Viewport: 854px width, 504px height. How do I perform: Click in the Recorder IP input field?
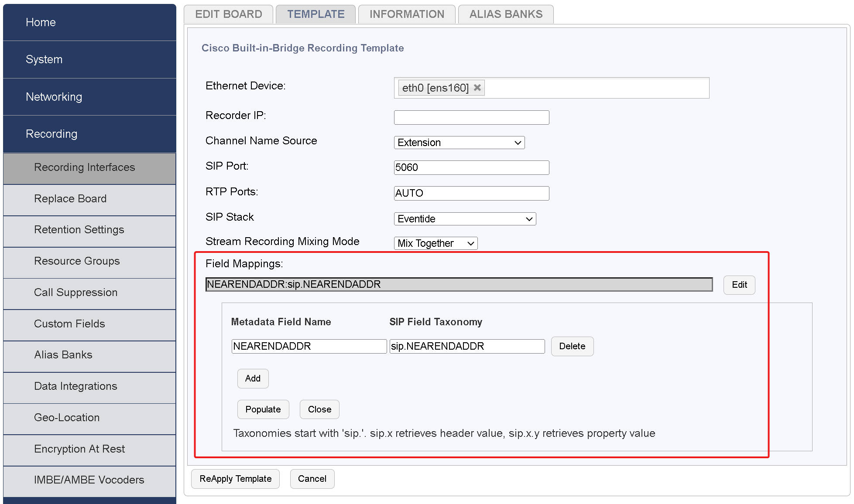coord(471,117)
